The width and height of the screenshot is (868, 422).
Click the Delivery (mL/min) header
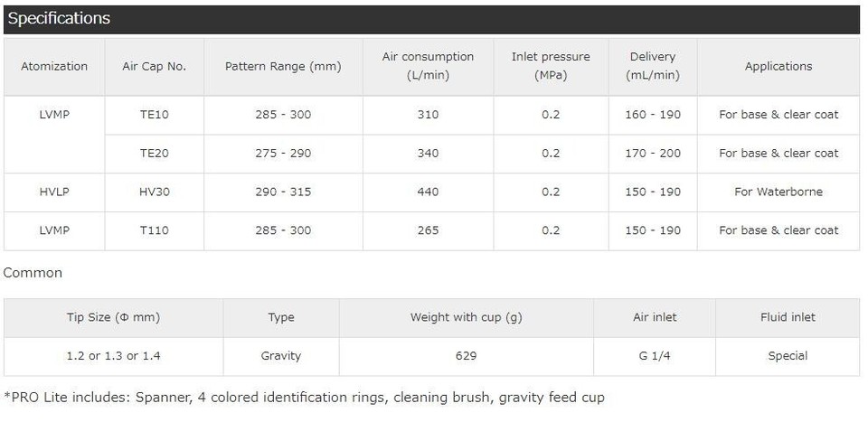point(653,66)
